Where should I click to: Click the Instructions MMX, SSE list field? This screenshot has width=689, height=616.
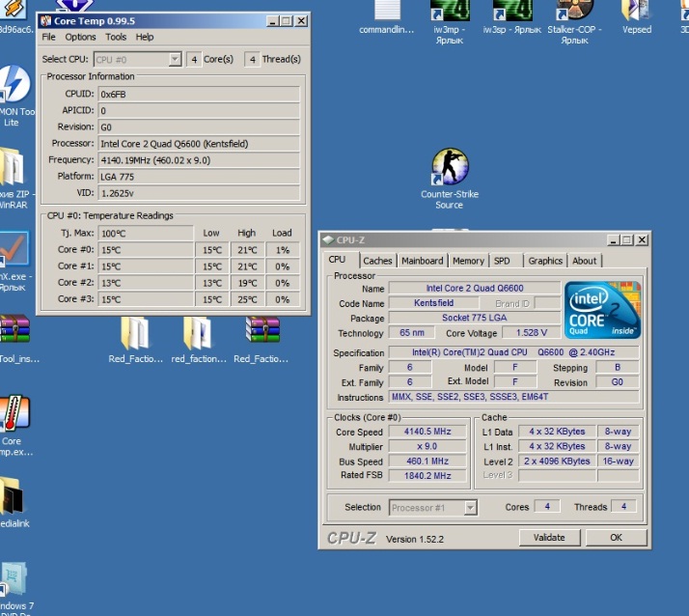(513, 397)
